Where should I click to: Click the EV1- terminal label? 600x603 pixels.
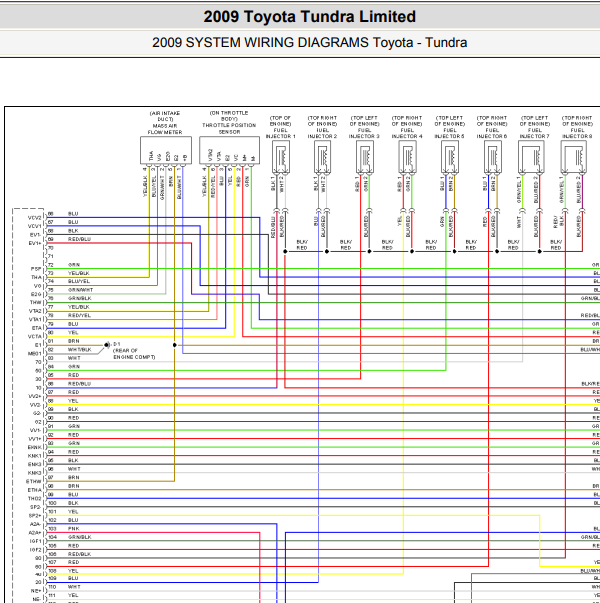[35, 235]
